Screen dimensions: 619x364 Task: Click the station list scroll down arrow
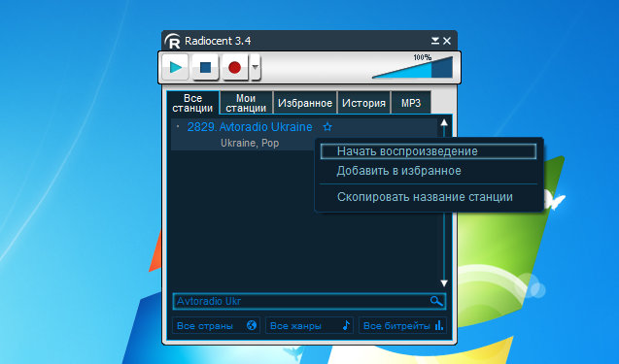(444, 283)
